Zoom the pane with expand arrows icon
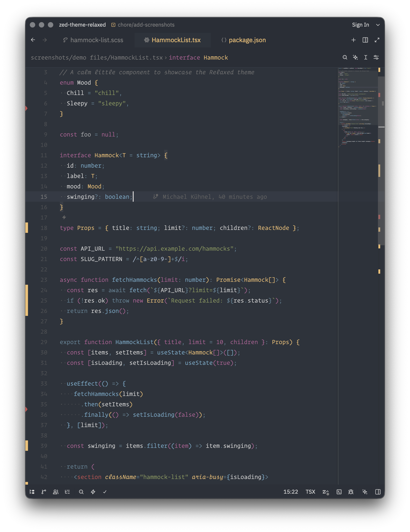This screenshot has width=410, height=532. 377,40
